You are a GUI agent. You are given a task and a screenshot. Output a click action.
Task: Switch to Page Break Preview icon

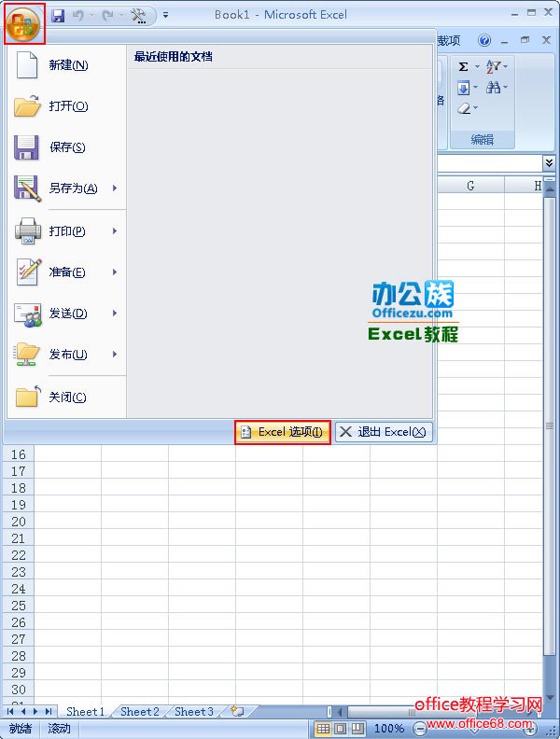[357, 729]
